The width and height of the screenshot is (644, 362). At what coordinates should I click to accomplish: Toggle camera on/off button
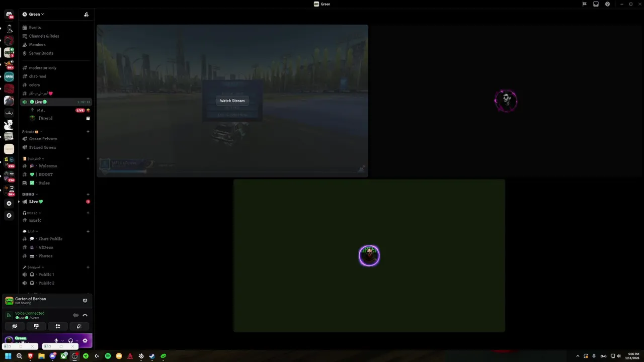(15, 326)
